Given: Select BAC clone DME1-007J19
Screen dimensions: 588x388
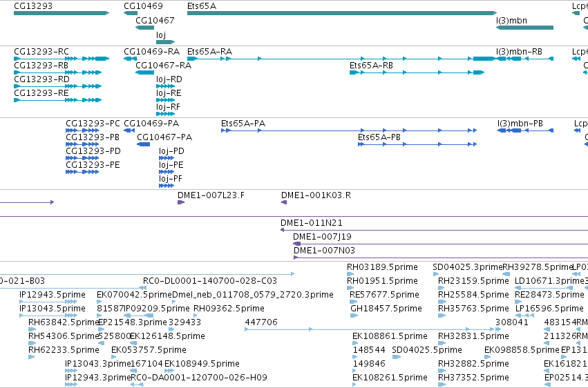Looking at the screenshot, I should (x=440, y=244).
